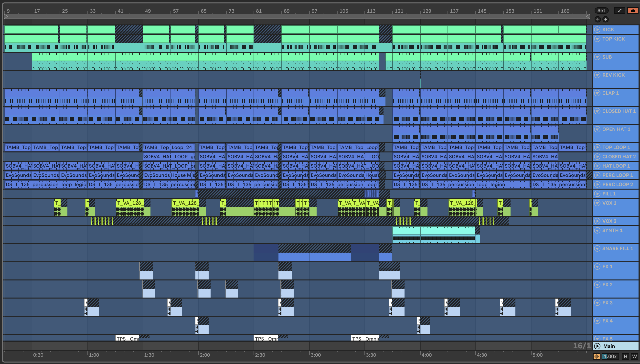Fold the VOX 1 track arrow
The height and width of the screenshot is (364, 640).
click(x=597, y=203)
